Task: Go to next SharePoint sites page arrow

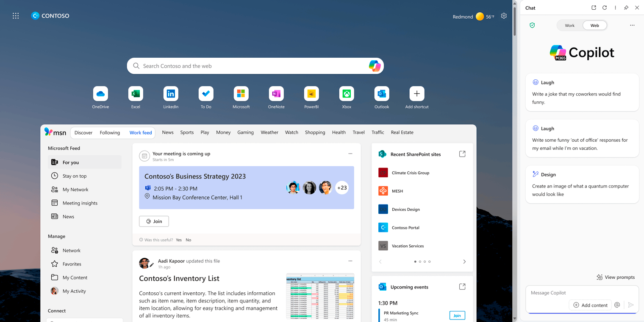Action: [x=464, y=262]
